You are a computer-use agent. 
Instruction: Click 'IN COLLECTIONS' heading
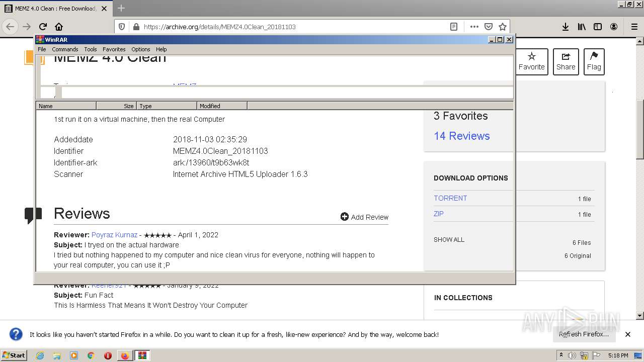tap(463, 298)
